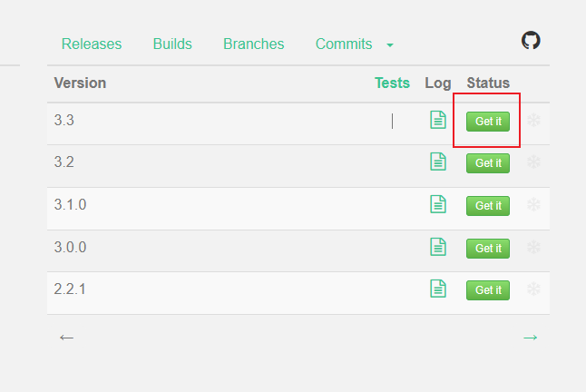The image size is (586, 392).
Task: Click Get it for version 3.3
Action: [x=488, y=121]
